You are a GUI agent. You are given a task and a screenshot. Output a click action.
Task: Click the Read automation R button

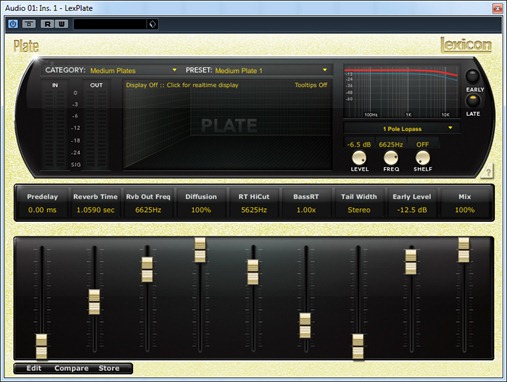(48, 24)
